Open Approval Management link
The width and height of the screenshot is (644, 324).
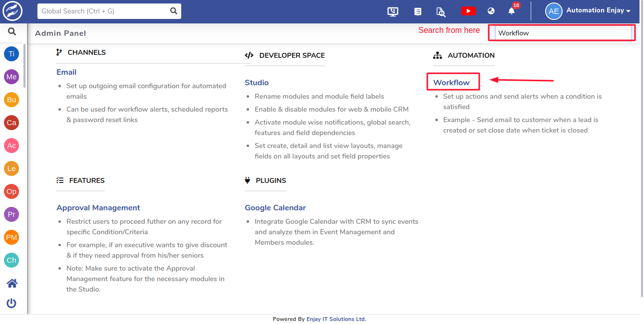(x=98, y=208)
